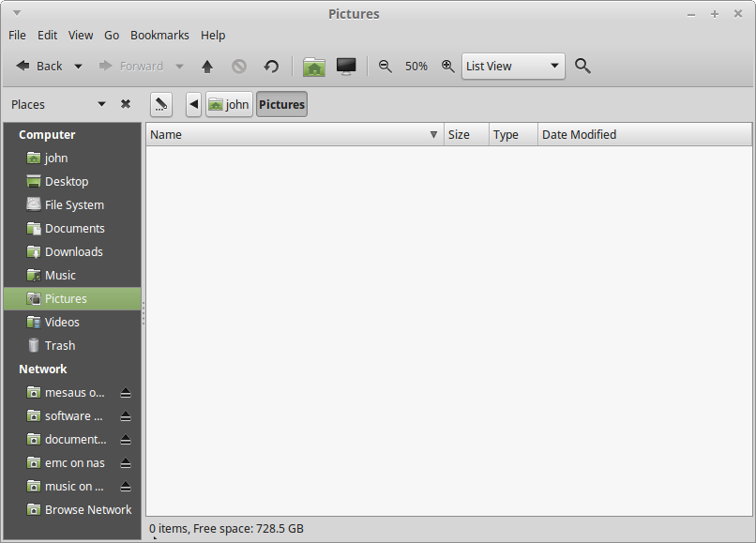The height and width of the screenshot is (543, 756).
Task: Click the Computer section heading
Action: click(x=47, y=134)
